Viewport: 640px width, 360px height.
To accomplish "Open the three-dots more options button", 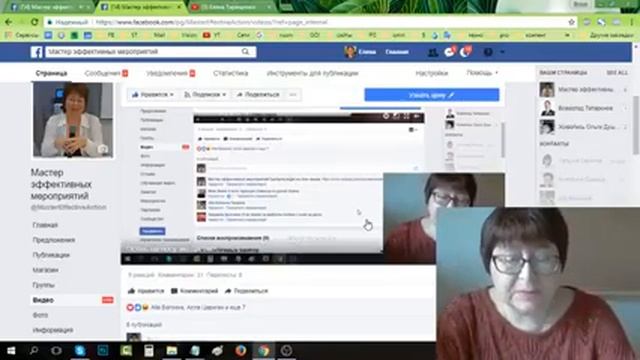I will click(x=293, y=95).
